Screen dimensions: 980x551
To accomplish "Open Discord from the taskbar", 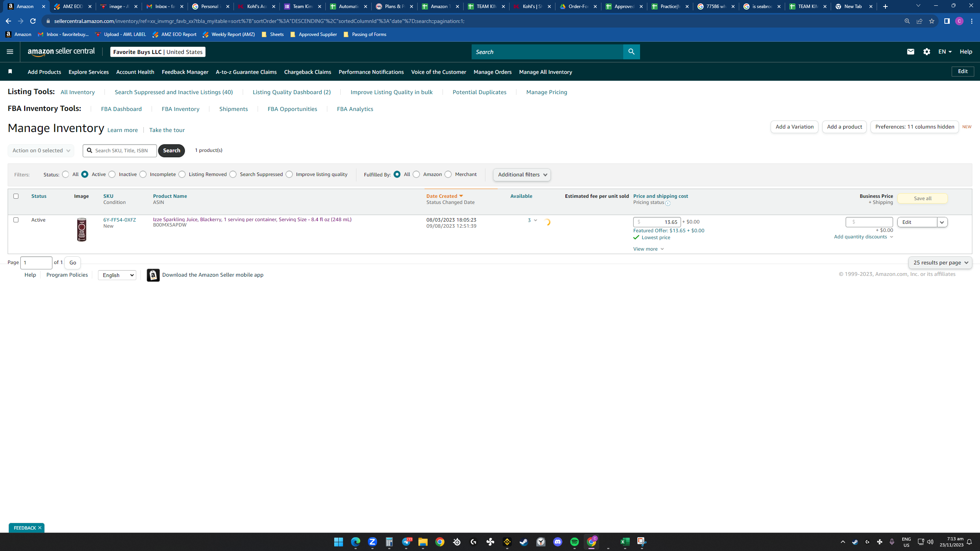I will (557, 542).
